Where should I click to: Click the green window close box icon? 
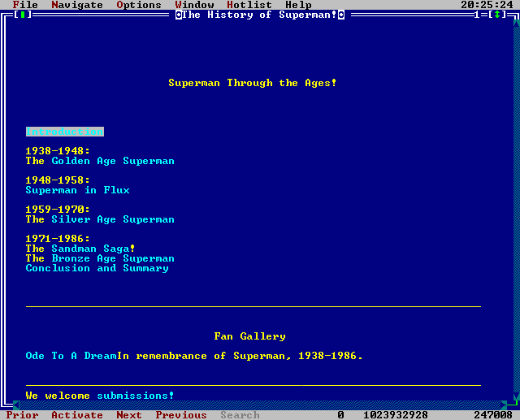coord(23,15)
